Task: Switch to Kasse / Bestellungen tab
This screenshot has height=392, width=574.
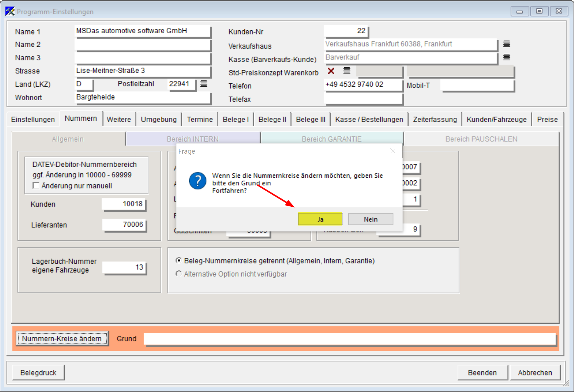Action: tap(369, 119)
